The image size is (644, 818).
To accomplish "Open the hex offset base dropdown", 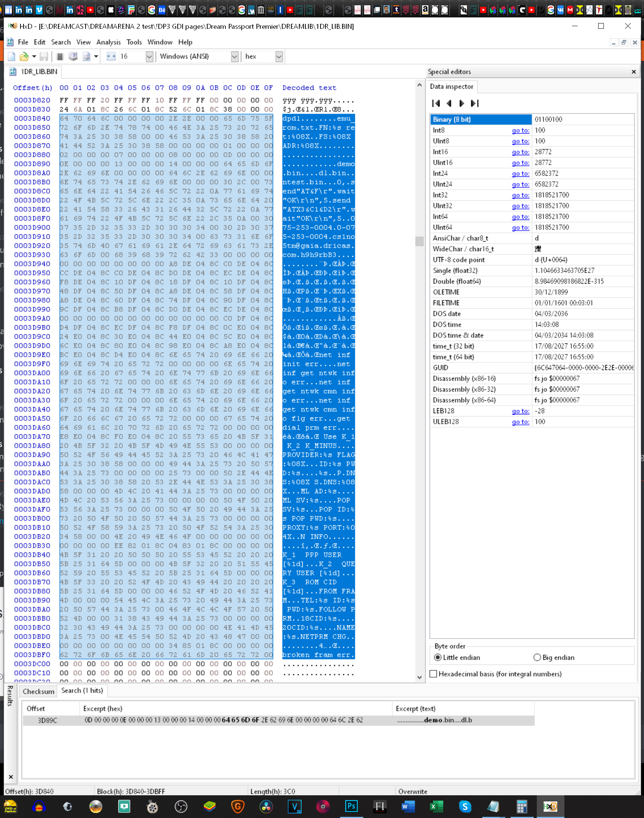I will pyautogui.click(x=279, y=56).
